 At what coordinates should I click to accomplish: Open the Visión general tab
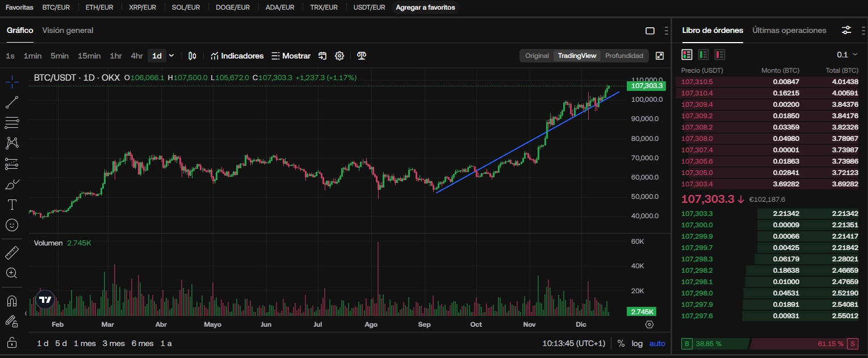68,30
